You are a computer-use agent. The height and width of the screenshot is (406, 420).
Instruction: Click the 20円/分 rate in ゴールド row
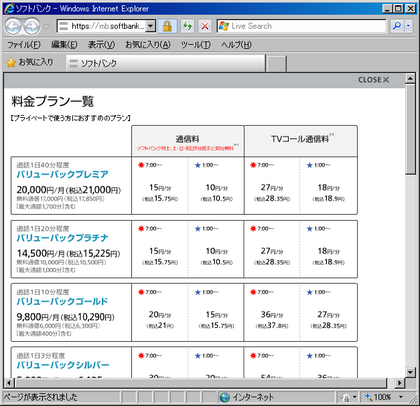click(160, 314)
